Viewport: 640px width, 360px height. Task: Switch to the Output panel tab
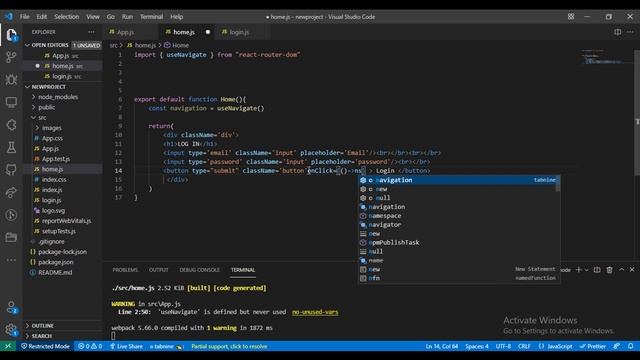tap(158, 270)
